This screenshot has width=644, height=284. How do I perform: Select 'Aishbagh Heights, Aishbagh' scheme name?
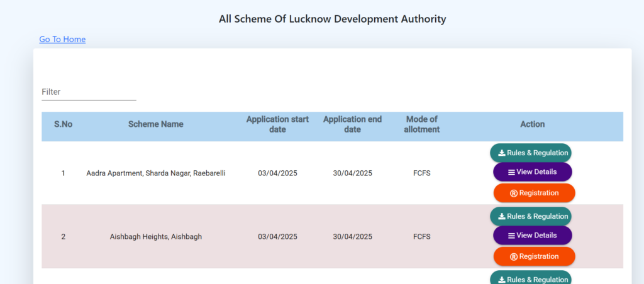(x=156, y=237)
